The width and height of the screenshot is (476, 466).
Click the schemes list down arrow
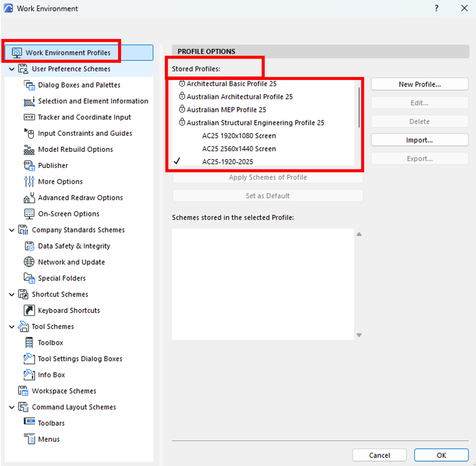point(359,335)
